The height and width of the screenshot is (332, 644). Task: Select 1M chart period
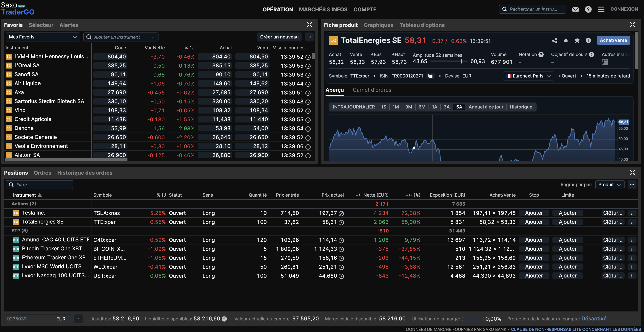[x=395, y=107]
